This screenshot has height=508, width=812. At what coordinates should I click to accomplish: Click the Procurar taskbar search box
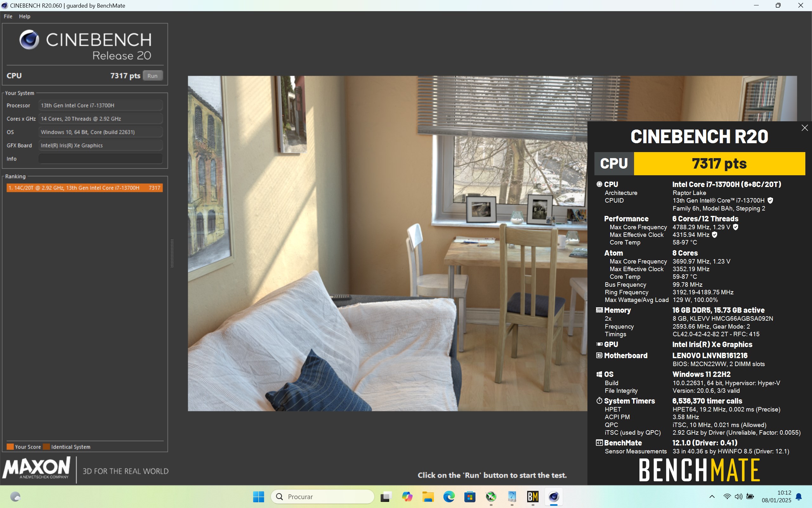coord(323,497)
